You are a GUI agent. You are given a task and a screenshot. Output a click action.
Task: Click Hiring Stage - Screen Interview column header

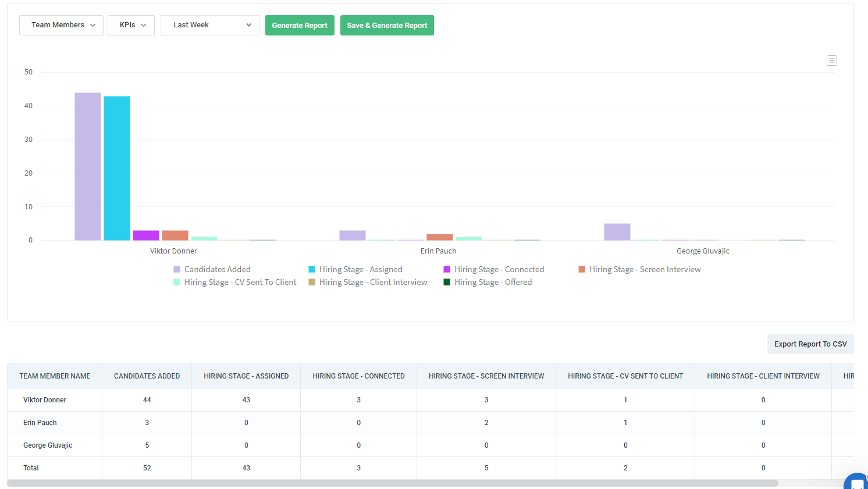pyautogui.click(x=486, y=376)
